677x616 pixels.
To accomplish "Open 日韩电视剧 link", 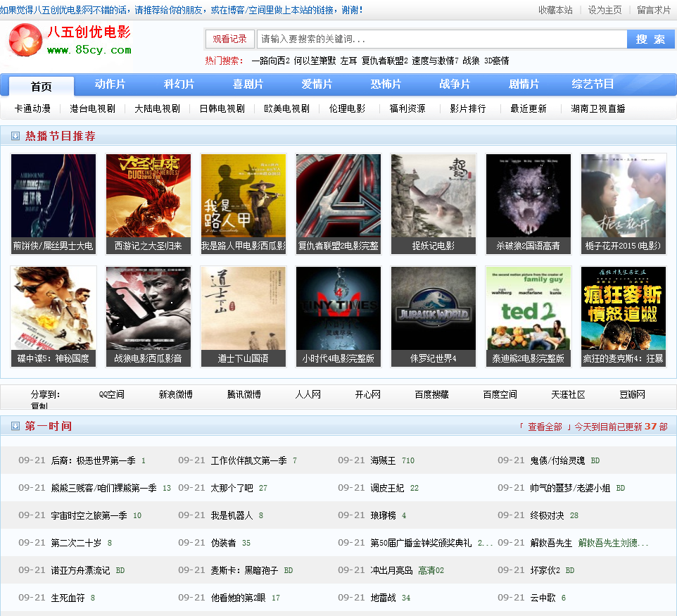I will coord(222,108).
